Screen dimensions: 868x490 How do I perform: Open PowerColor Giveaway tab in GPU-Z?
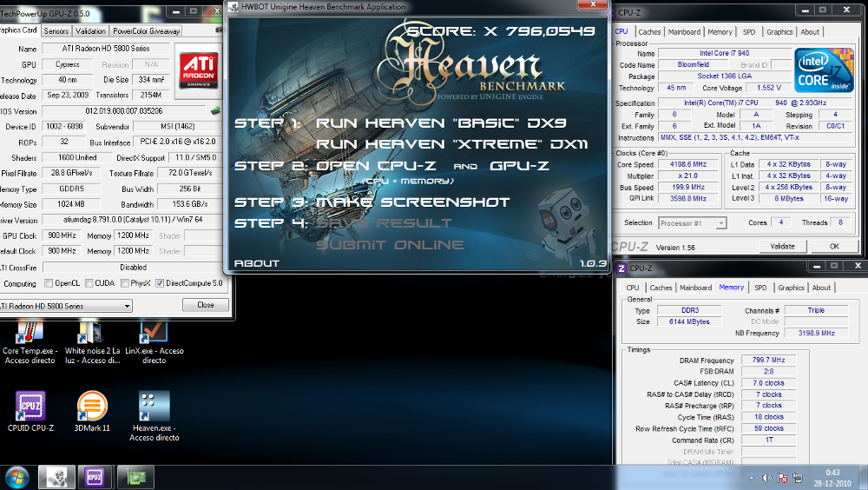tap(146, 31)
